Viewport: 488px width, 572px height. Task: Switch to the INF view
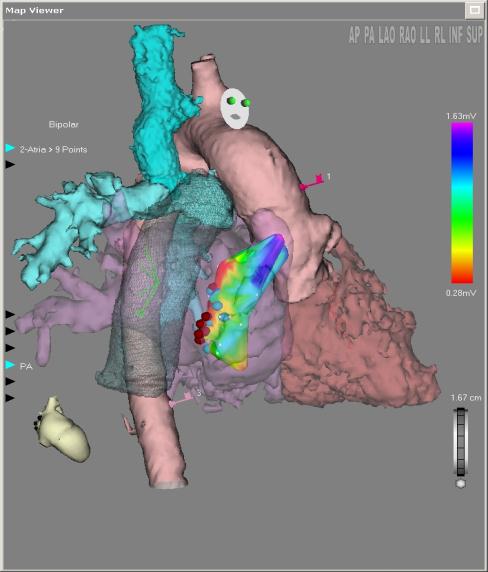[x=455, y=35]
